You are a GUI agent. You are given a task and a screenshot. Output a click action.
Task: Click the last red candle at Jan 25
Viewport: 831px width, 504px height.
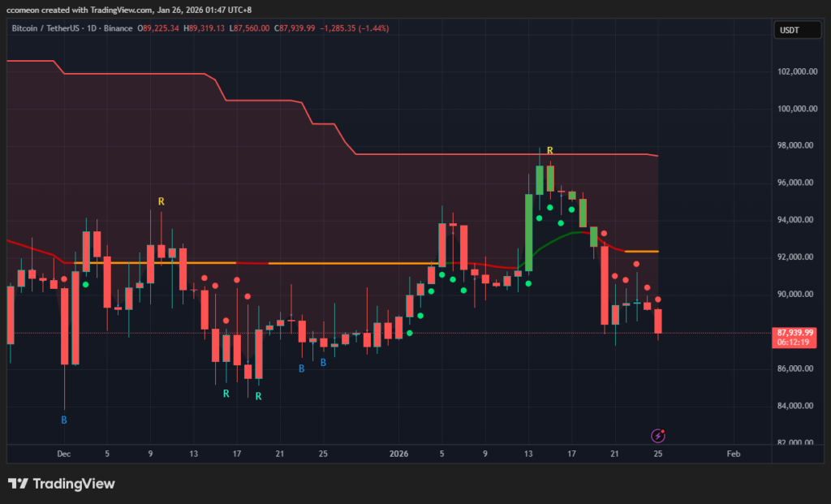658,321
